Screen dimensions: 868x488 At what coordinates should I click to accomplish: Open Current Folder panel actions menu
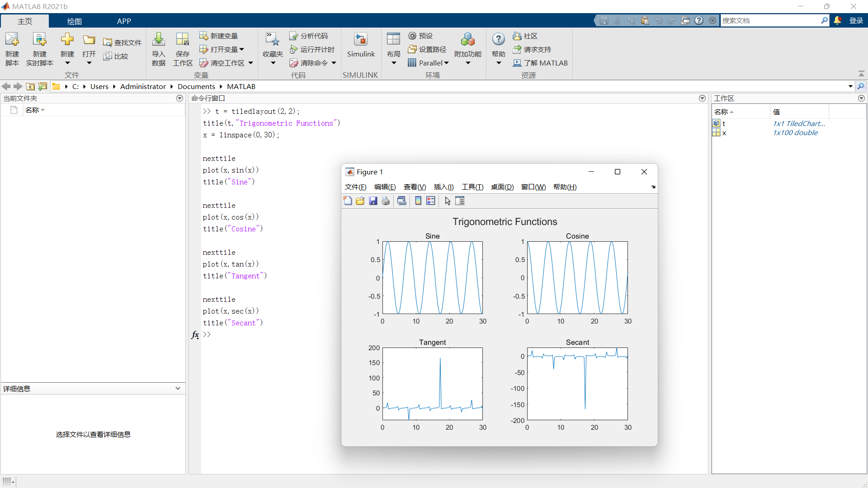tap(179, 98)
